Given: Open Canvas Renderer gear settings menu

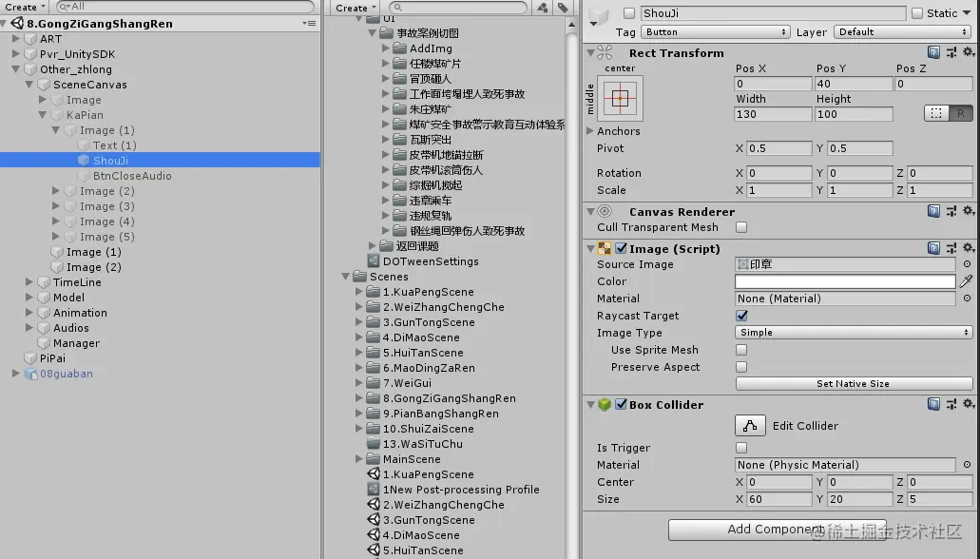Looking at the screenshot, I should click(969, 211).
